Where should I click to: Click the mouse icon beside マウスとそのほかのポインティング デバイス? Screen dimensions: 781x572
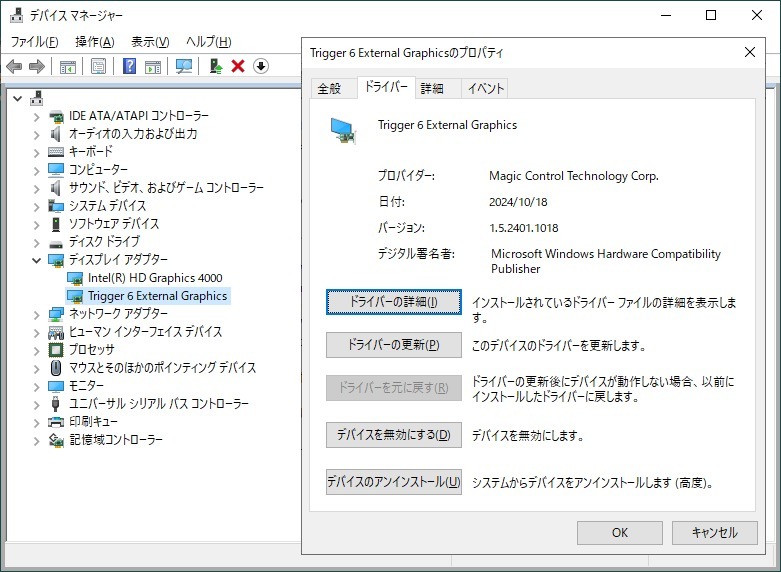[56, 368]
